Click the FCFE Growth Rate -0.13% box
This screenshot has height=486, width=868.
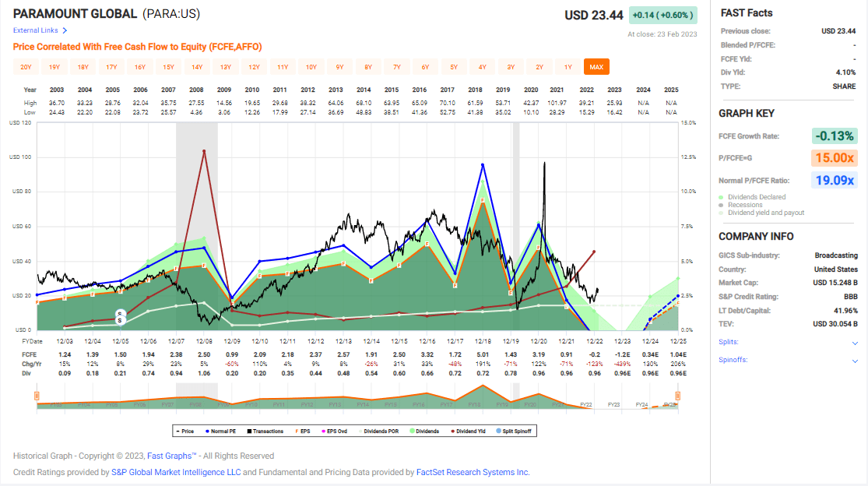tap(835, 136)
